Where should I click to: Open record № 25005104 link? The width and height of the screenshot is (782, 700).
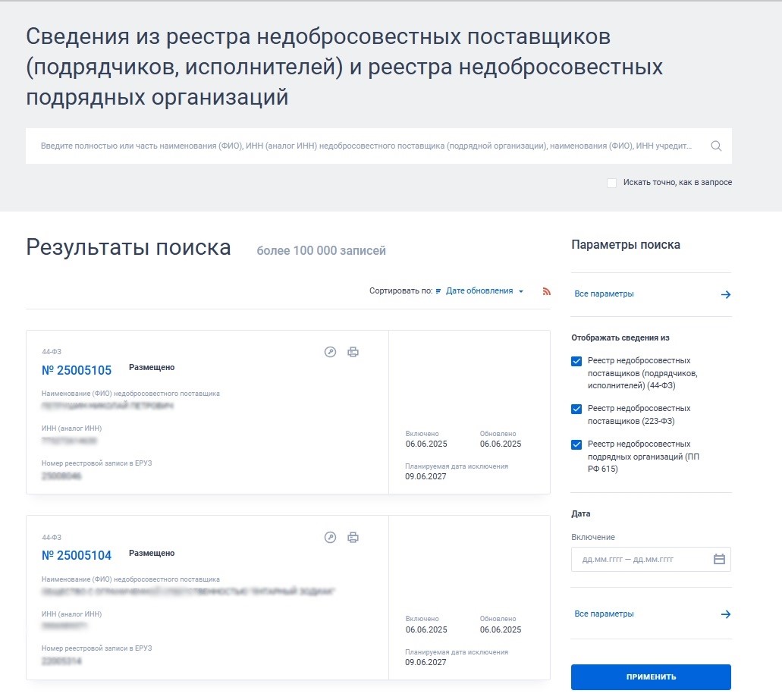(x=77, y=555)
